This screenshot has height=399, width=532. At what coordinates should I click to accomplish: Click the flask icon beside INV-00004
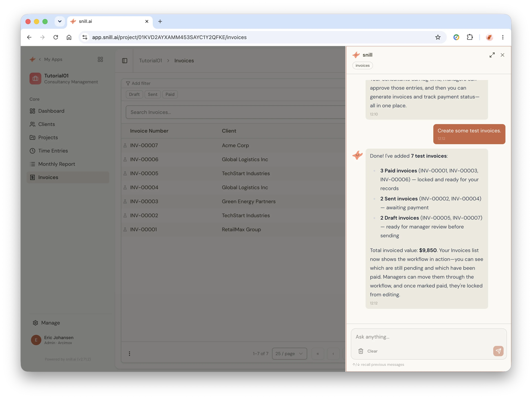125,188
